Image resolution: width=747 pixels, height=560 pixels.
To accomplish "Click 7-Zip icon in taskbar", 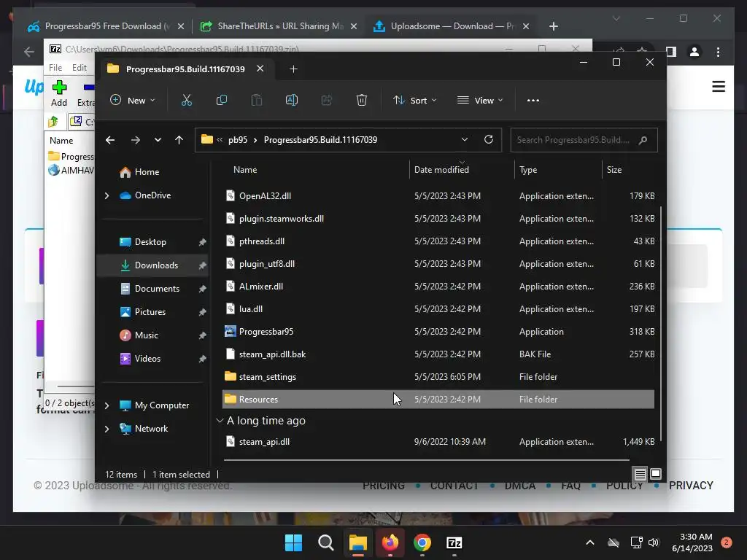I will pos(454,542).
